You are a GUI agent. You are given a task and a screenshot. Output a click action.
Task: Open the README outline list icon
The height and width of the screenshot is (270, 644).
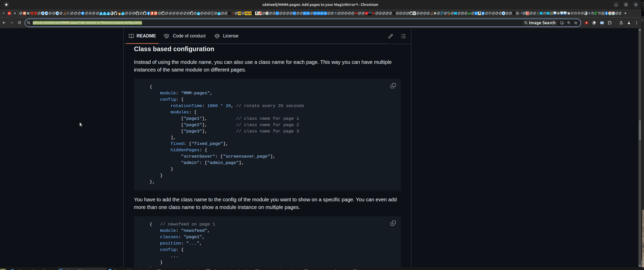point(403,36)
